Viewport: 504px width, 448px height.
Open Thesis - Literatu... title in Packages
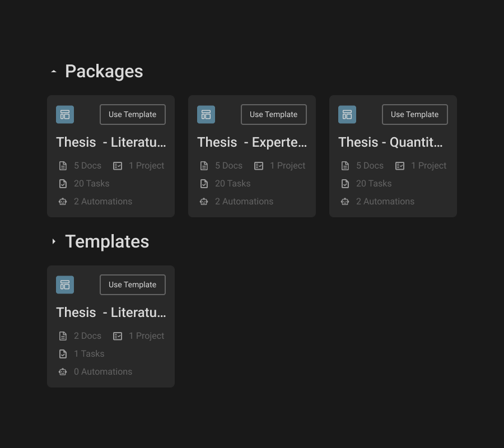pos(111,142)
